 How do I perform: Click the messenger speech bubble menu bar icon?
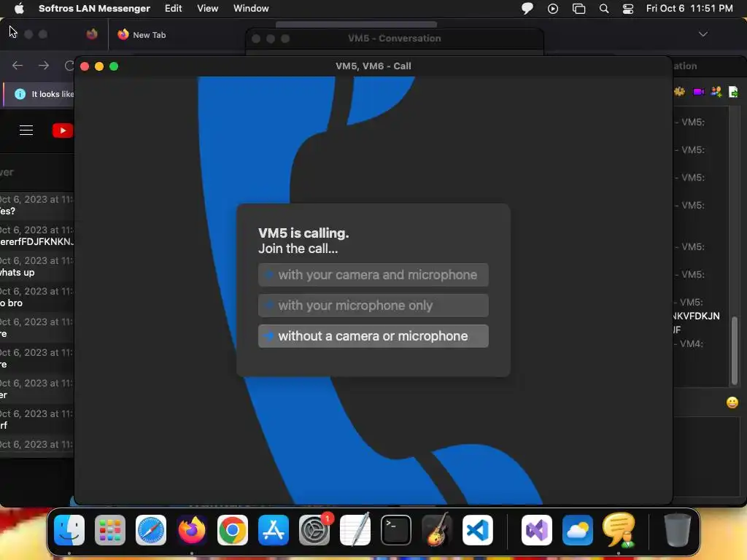pos(527,9)
